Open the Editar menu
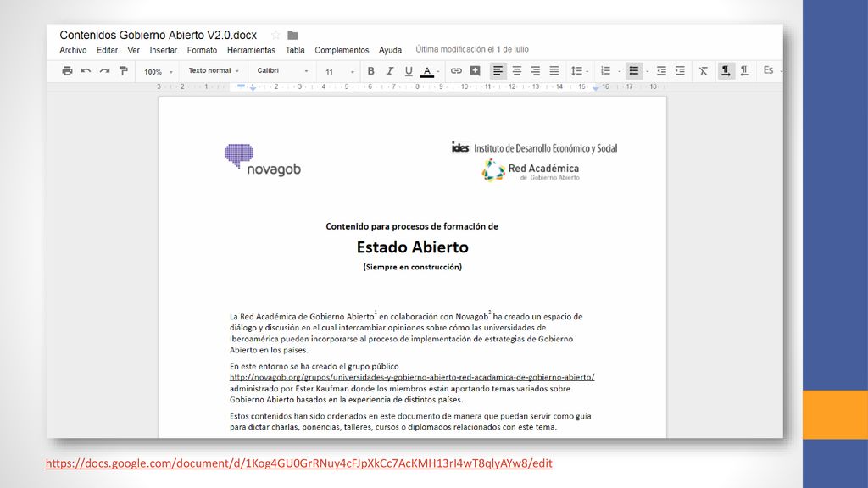Image resolution: width=868 pixels, height=488 pixels. (x=107, y=50)
